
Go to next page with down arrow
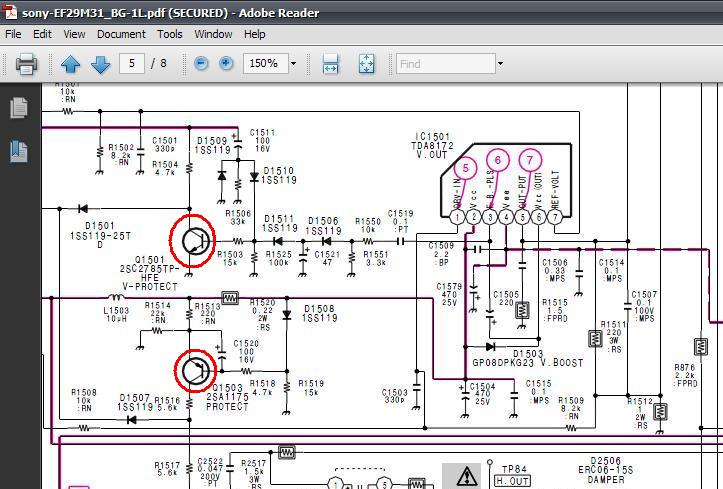point(101,64)
